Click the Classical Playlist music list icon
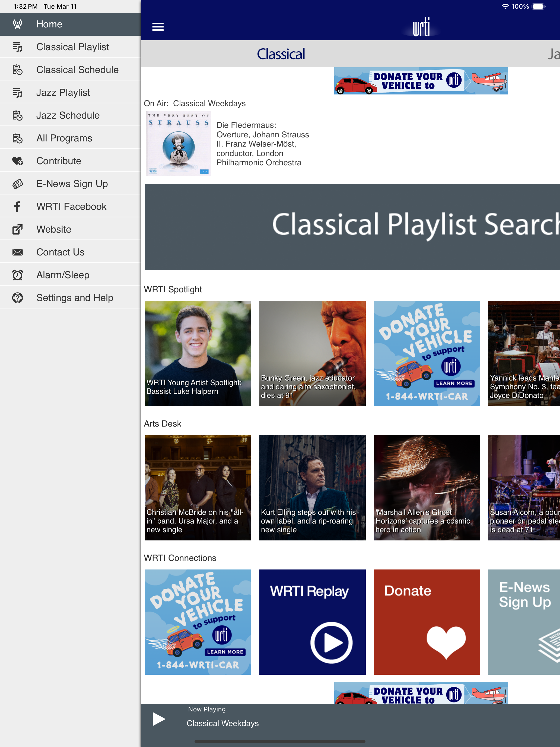 (x=18, y=47)
